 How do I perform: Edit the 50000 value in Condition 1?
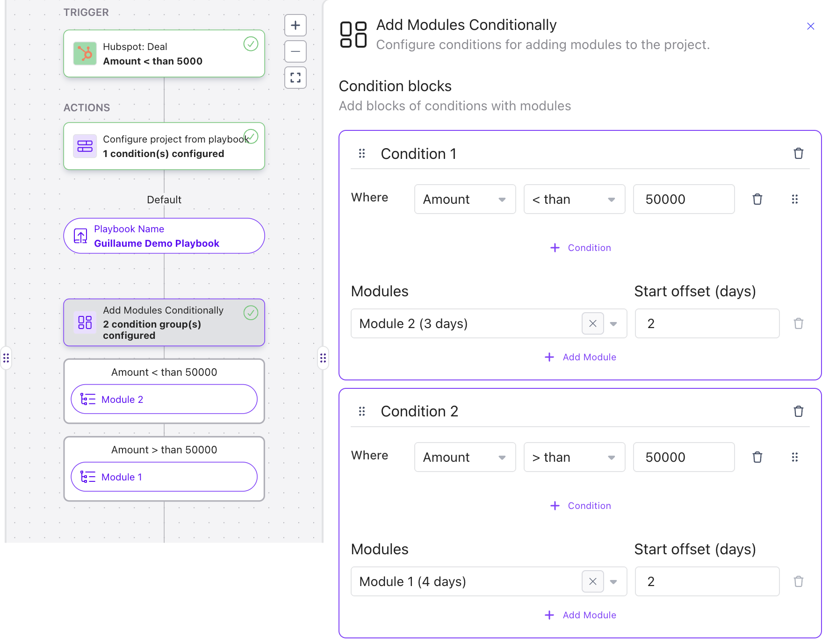tap(683, 199)
